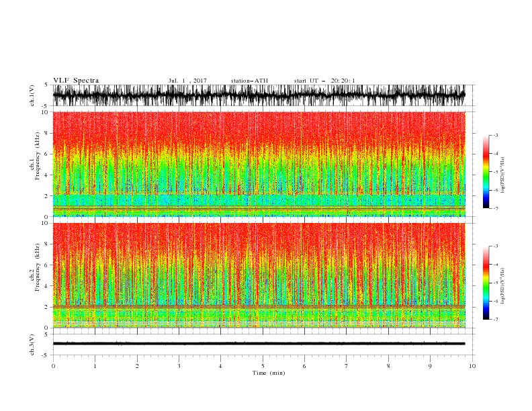This screenshot has width=532, height=411.
Task: Click the ch.1 spectrogram color bar
Action: [486, 172]
